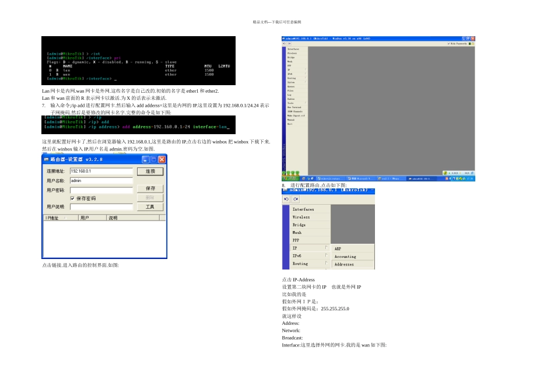Screen dimensions: 554x392
Task: Switch to the mikrotik router taskbar item
Action: [x=331, y=178]
